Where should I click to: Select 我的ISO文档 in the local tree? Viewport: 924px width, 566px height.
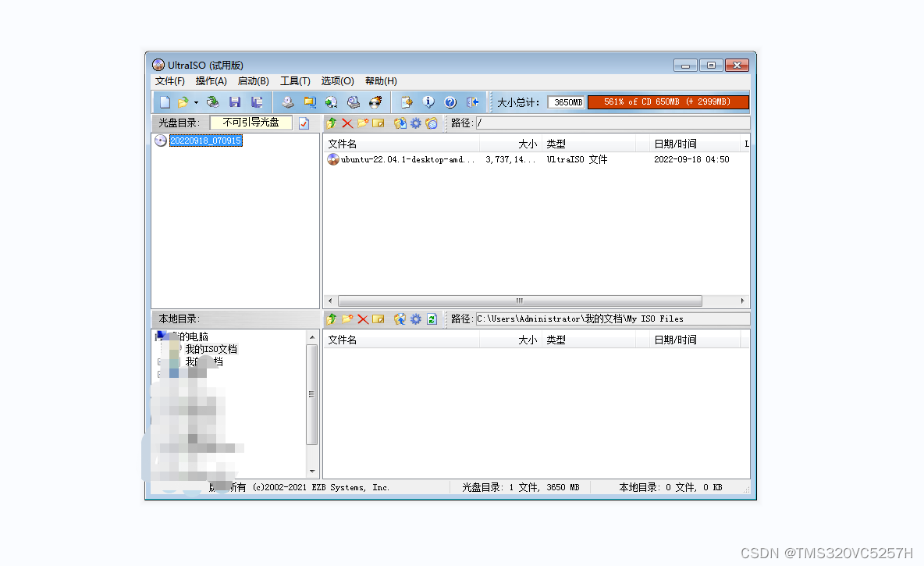(x=211, y=349)
